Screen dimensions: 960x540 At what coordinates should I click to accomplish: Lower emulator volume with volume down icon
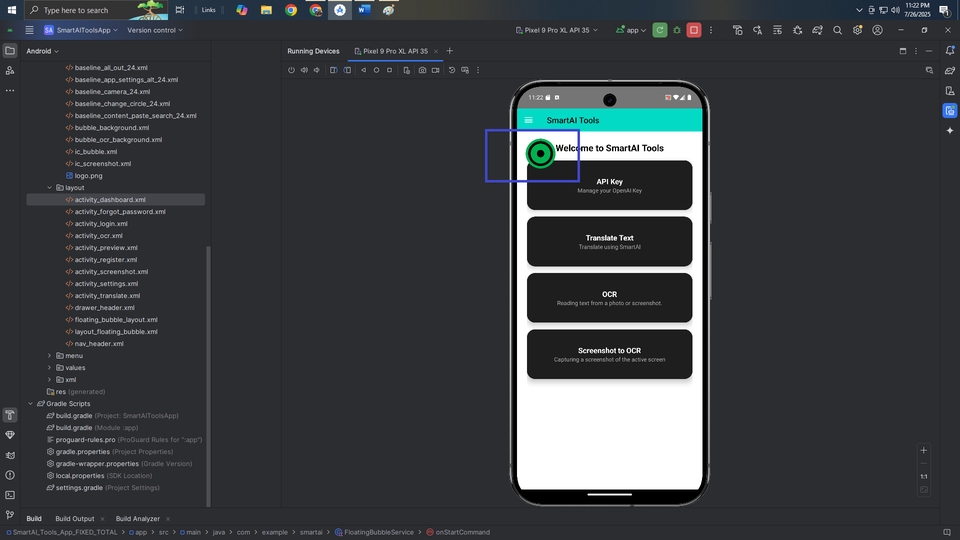pyautogui.click(x=317, y=70)
